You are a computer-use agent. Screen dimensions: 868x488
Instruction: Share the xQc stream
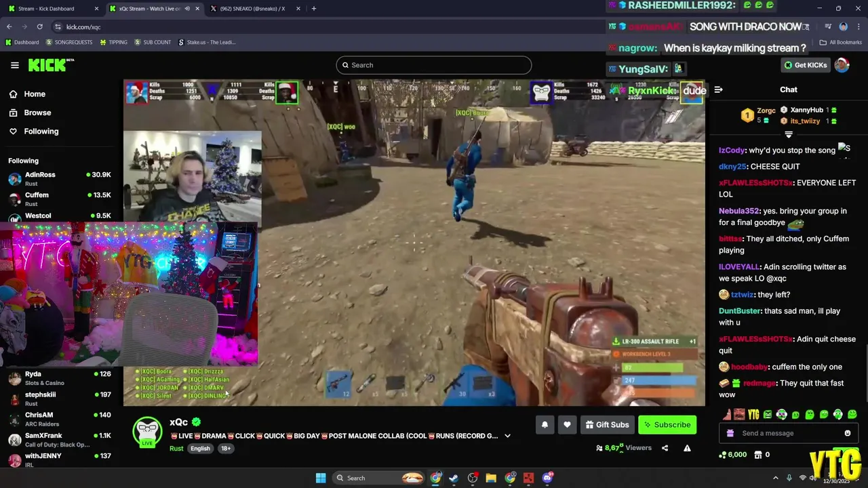[665, 448]
